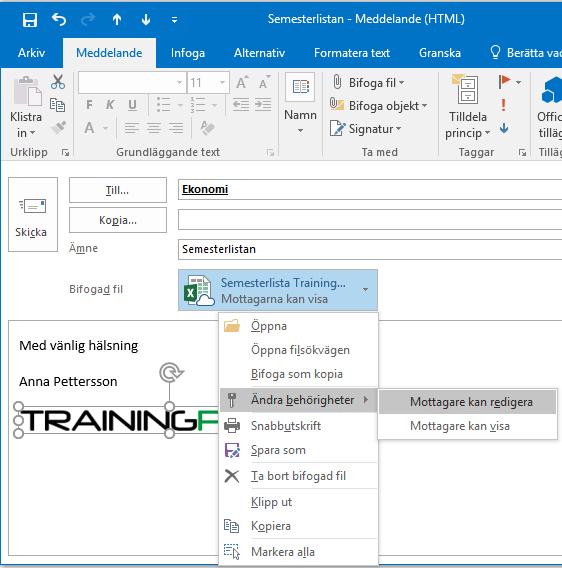
Task: Open the font color dropdown arrow
Action: click(106, 128)
